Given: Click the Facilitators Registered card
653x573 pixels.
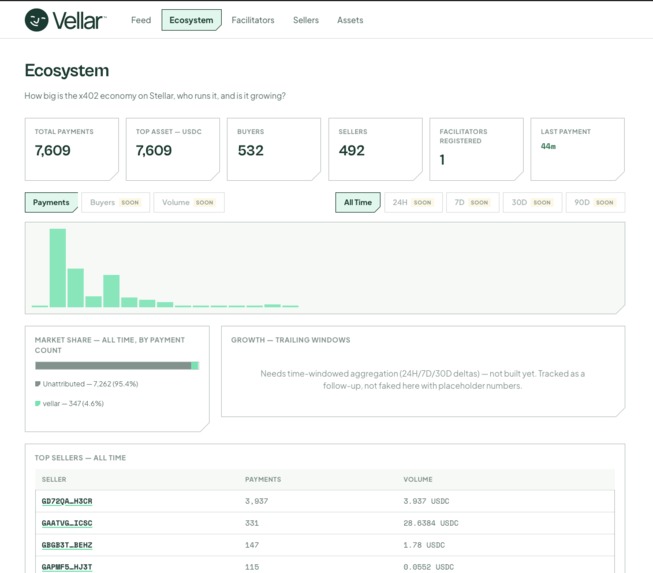Looking at the screenshot, I should click(x=476, y=149).
